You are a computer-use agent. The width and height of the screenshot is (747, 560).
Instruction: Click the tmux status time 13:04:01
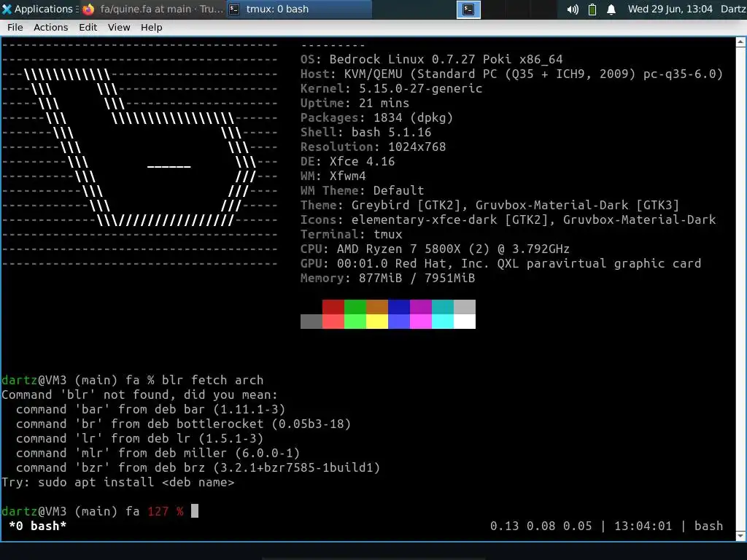pyautogui.click(x=643, y=526)
